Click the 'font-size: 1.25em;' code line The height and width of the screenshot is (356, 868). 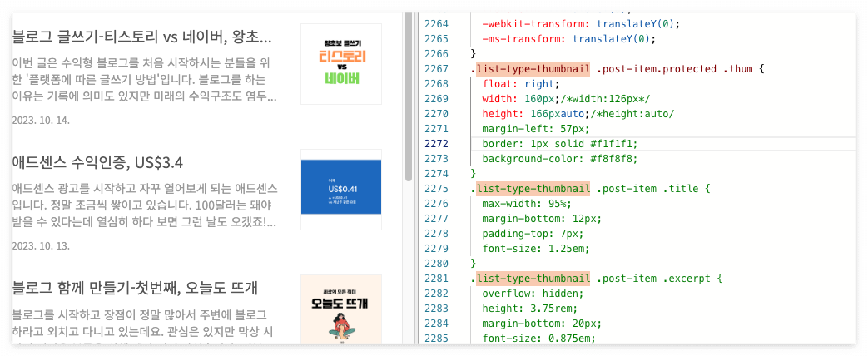click(x=536, y=249)
